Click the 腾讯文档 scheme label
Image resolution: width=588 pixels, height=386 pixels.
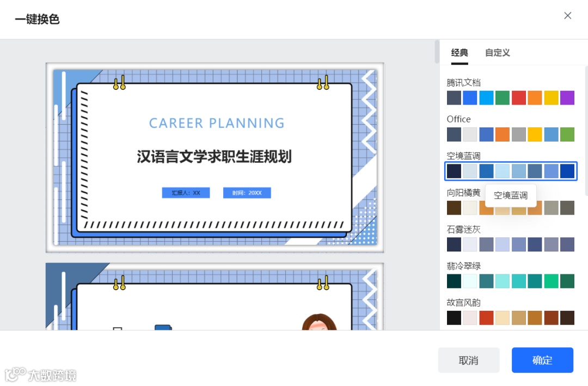(463, 83)
